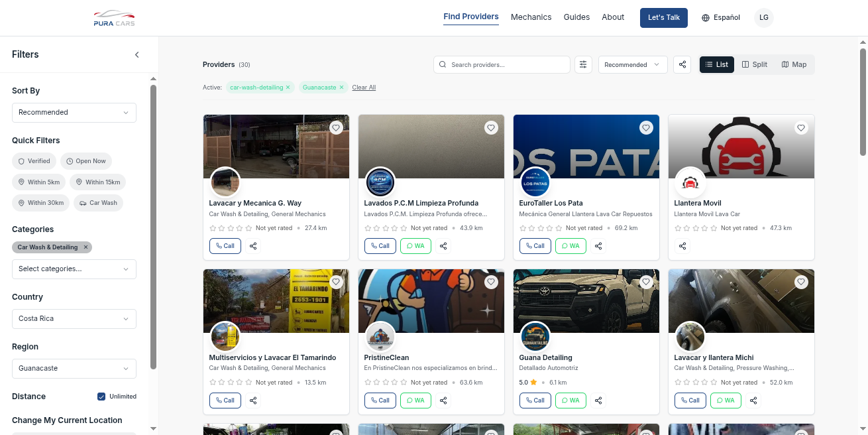Open advanced filter sliders icon
Image resolution: width=868 pixels, height=435 pixels.
click(583, 64)
